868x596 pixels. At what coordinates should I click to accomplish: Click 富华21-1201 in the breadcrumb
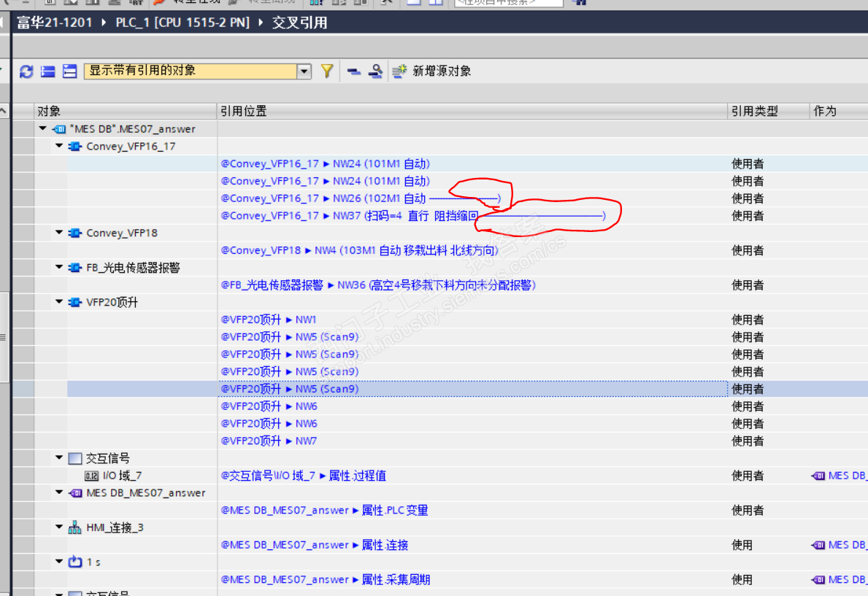tap(54, 23)
